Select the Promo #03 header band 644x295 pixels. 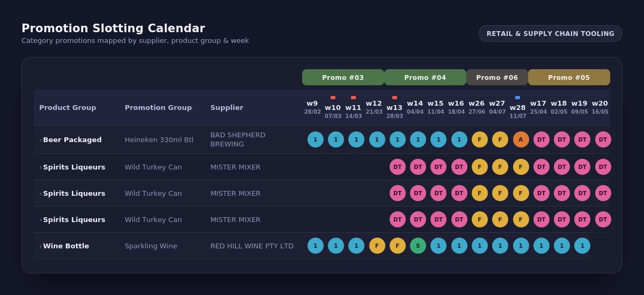pos(343,77)
